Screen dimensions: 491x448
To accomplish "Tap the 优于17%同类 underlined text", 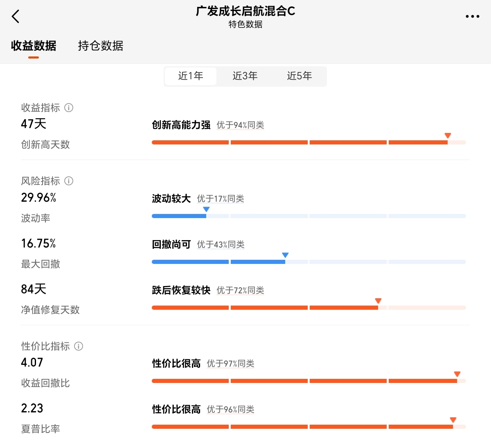I will (x=221, y=199).
